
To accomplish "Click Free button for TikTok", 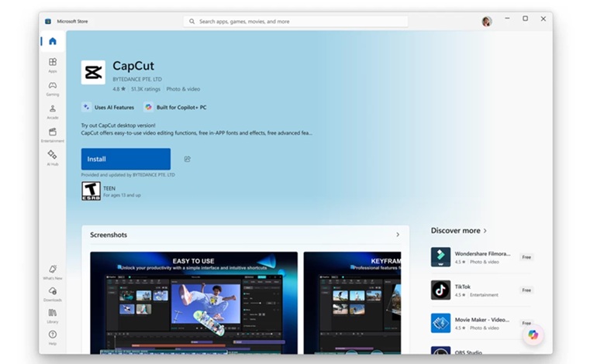I will pyautogui.click(x=526, y=290).
